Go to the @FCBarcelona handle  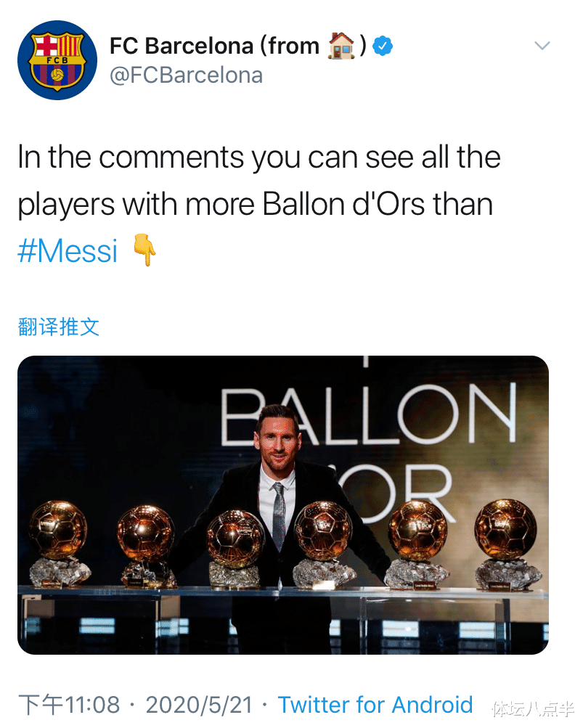coord(186,75)
